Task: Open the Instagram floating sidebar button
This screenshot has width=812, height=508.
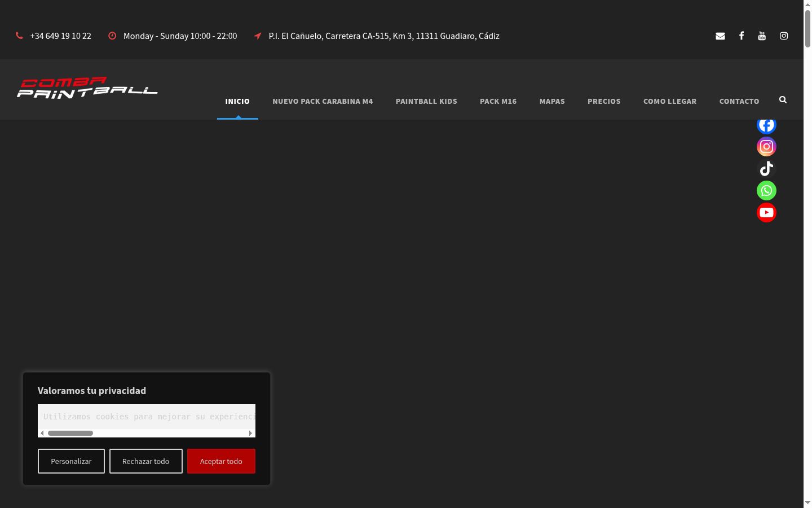Action: coord(766,147)
